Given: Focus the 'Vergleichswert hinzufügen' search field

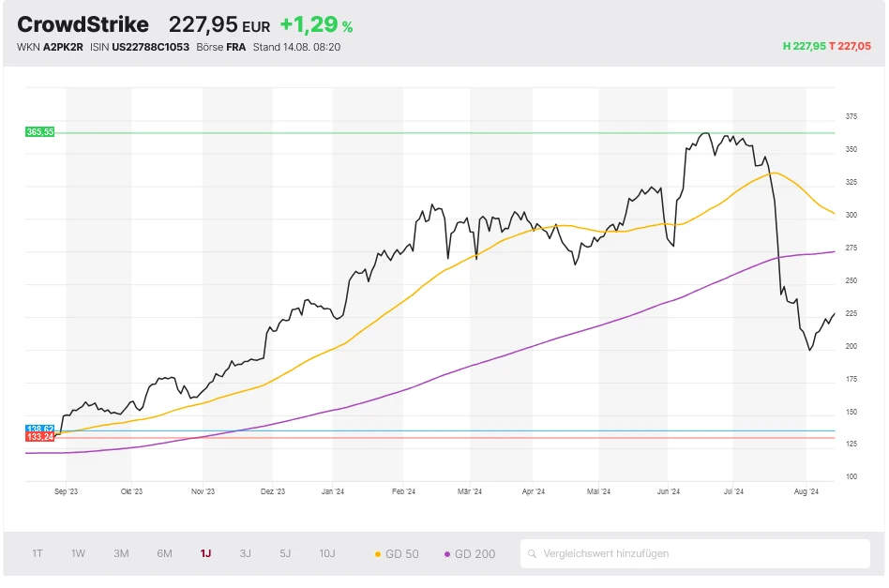Looking at the screenshot, I should coord(699,553).
